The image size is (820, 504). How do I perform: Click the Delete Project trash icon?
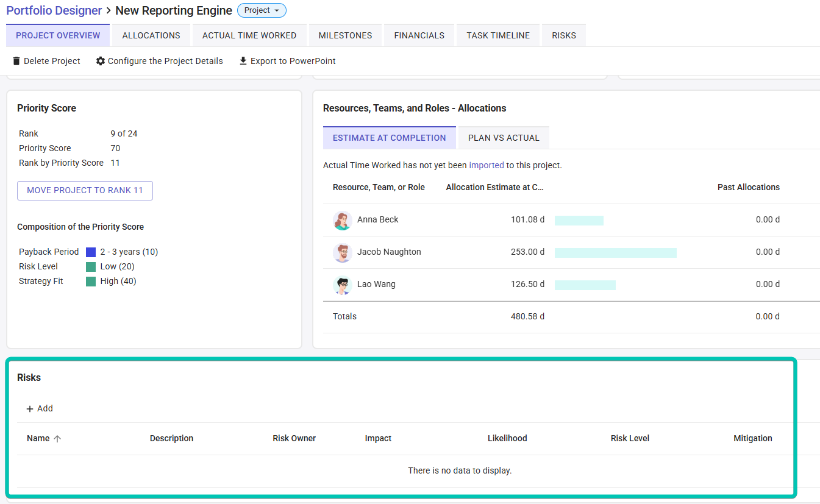[16, 61]
